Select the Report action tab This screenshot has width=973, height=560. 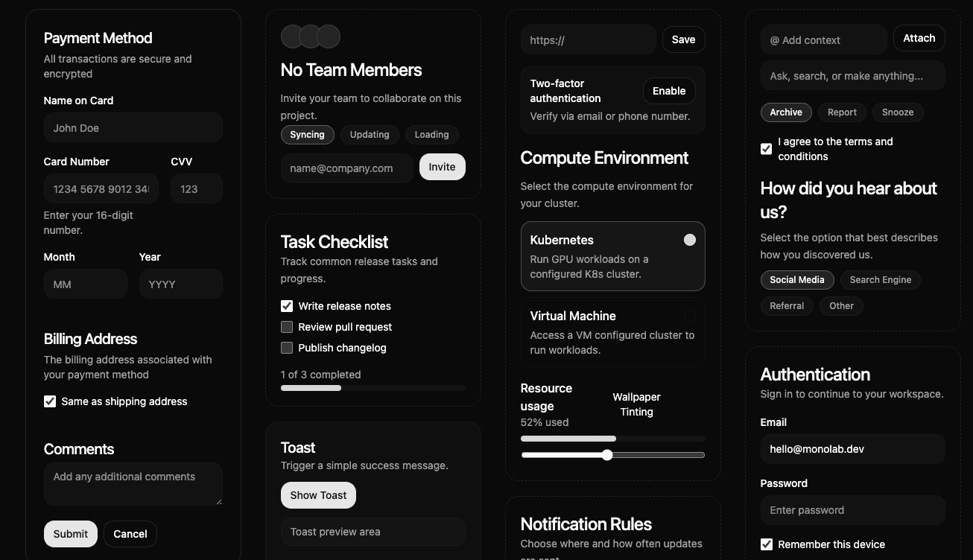[842, 112]
